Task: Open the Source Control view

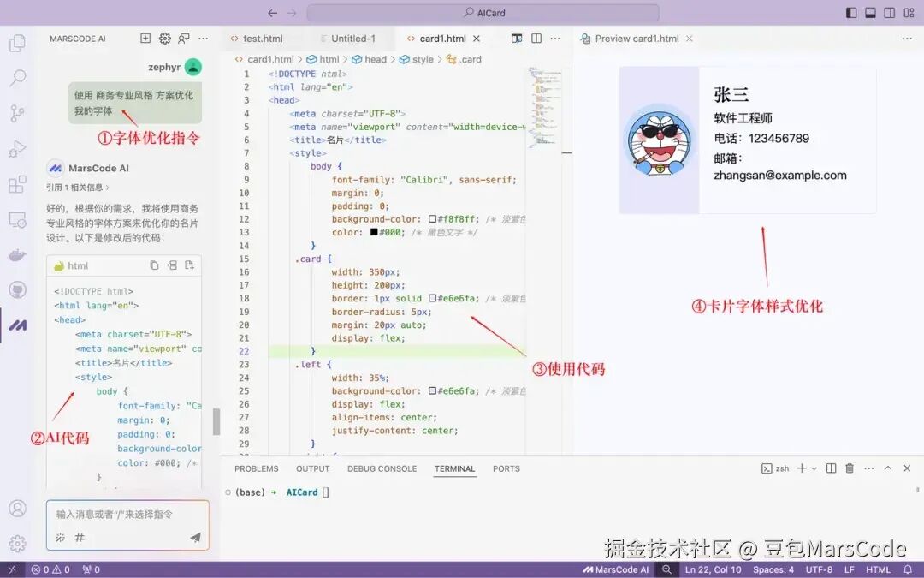Action: pos(18,112)
